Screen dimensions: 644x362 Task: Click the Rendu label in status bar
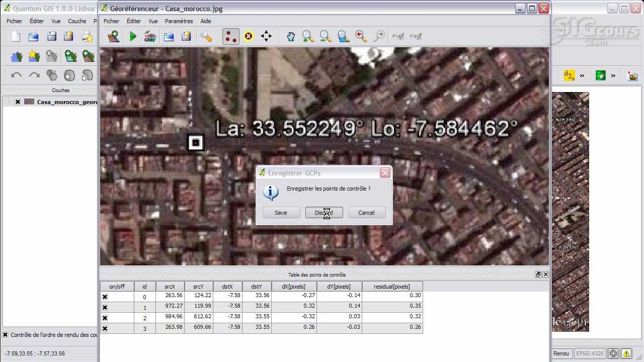tap(561, 353)
